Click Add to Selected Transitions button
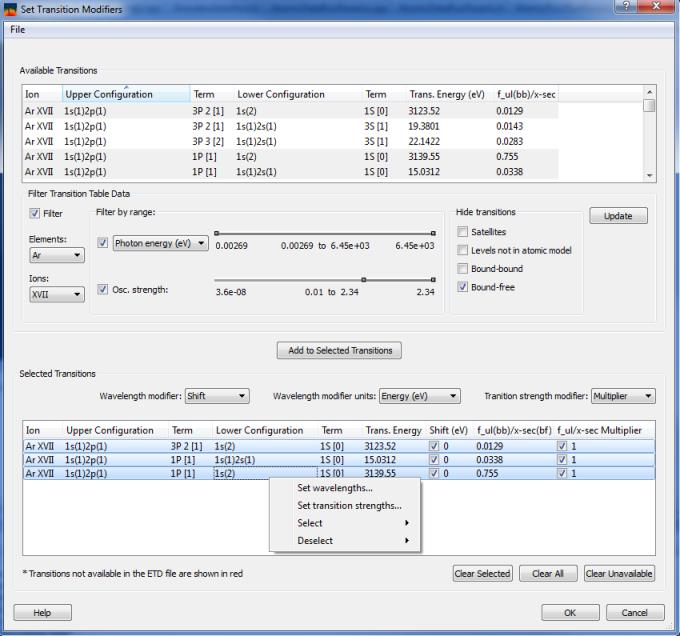 (339, 350)
